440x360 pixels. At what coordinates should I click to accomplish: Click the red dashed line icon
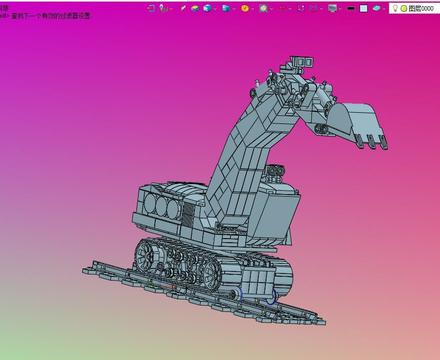pos(283,9)
